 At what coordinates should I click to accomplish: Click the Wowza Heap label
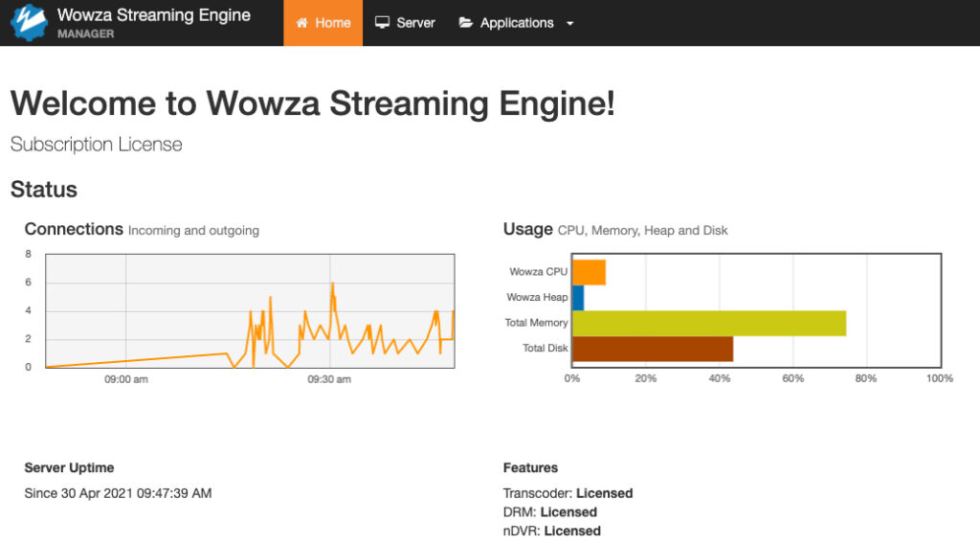point(537,298)
